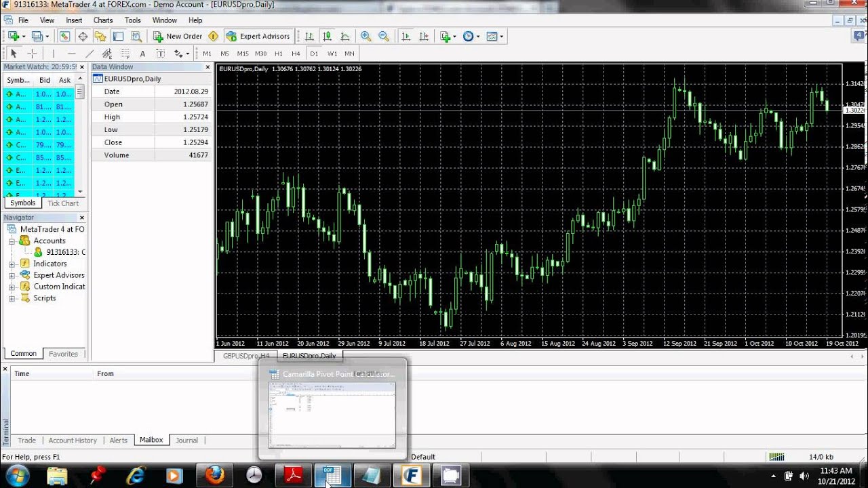Open the Insert menu
868x488 pixels.
[74, 20]
